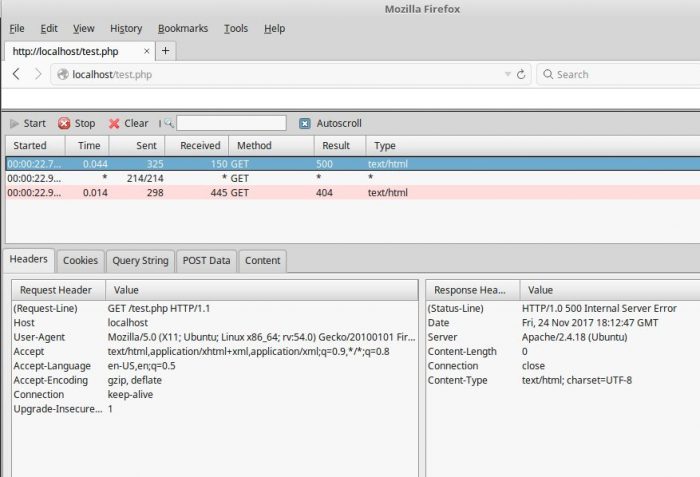Open the View menu
Screen dimensions: 700x477
coord(83,29)
